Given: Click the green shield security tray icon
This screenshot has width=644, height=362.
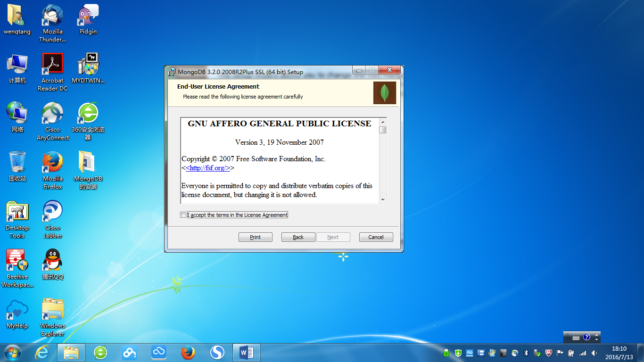Looking at the screenshot, I should point(458,353).
